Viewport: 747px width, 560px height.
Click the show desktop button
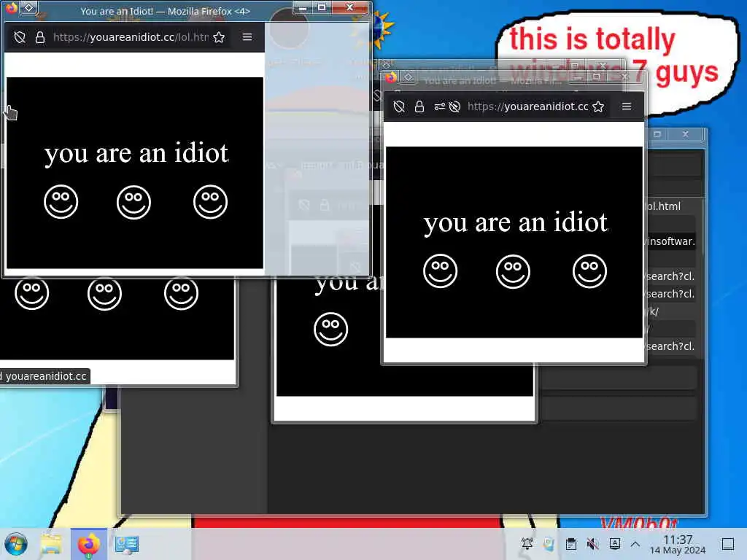pos(728,544)
